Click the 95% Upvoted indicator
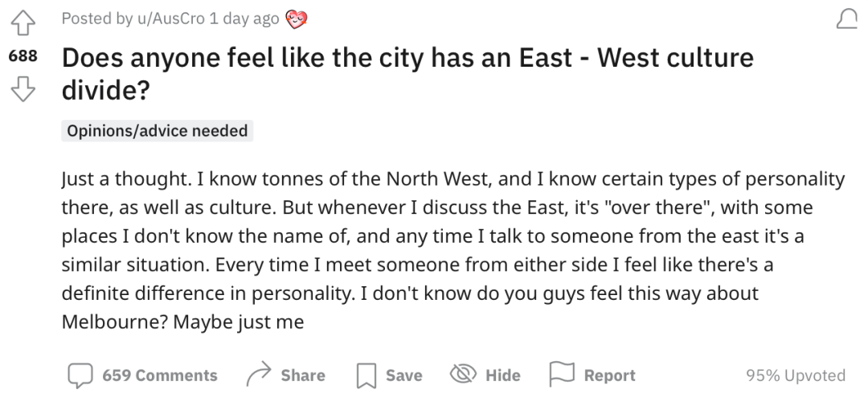Image resolution: width=868 pixels, height=398 pixels. 796,375
